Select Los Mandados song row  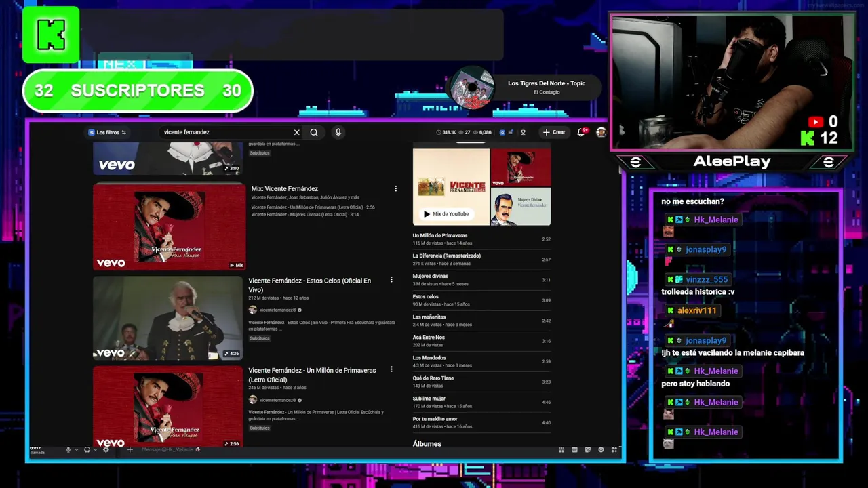(x=481, y=361)
